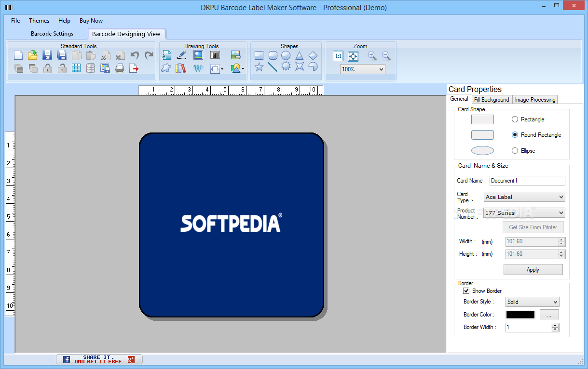Fit the card to window
Image resolution: width=588 pixels, height=369 pixels.
(x=353, y=56)
